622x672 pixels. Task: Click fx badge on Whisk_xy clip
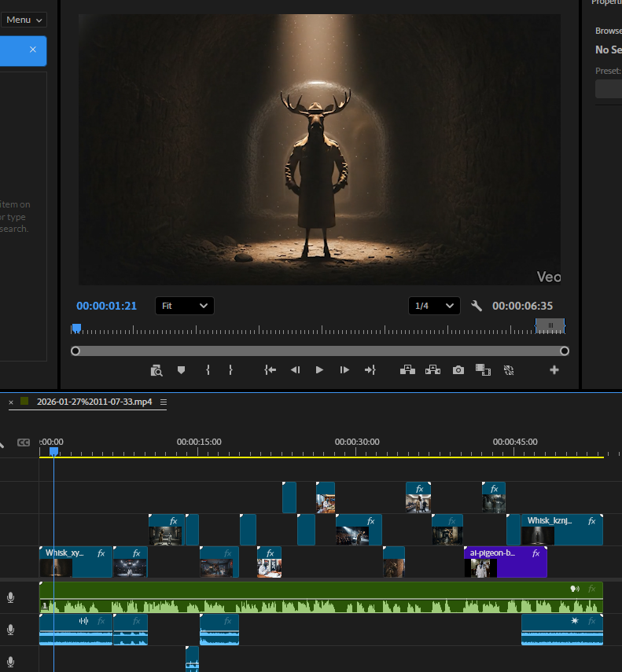[x=101, y=553]
